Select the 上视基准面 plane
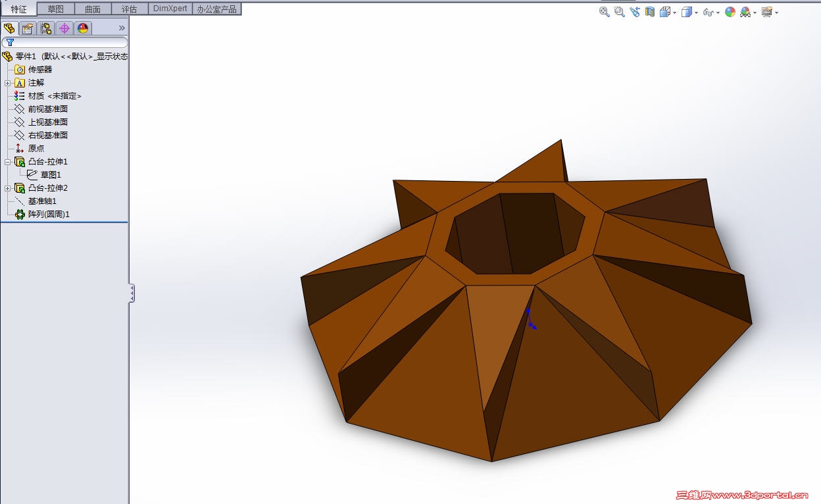The width and height of the screenshot is (821, 504). pyautogui.click(x=47, y=122)
